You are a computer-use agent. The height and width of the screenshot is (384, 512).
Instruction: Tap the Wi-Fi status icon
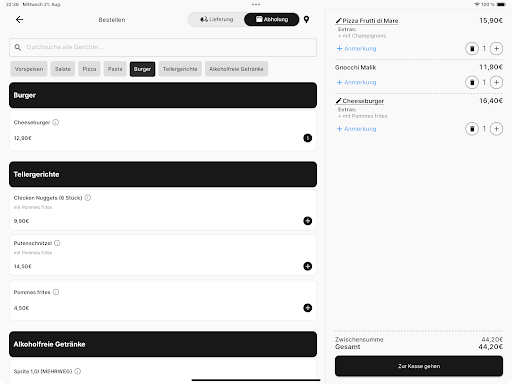click(477, 4)
